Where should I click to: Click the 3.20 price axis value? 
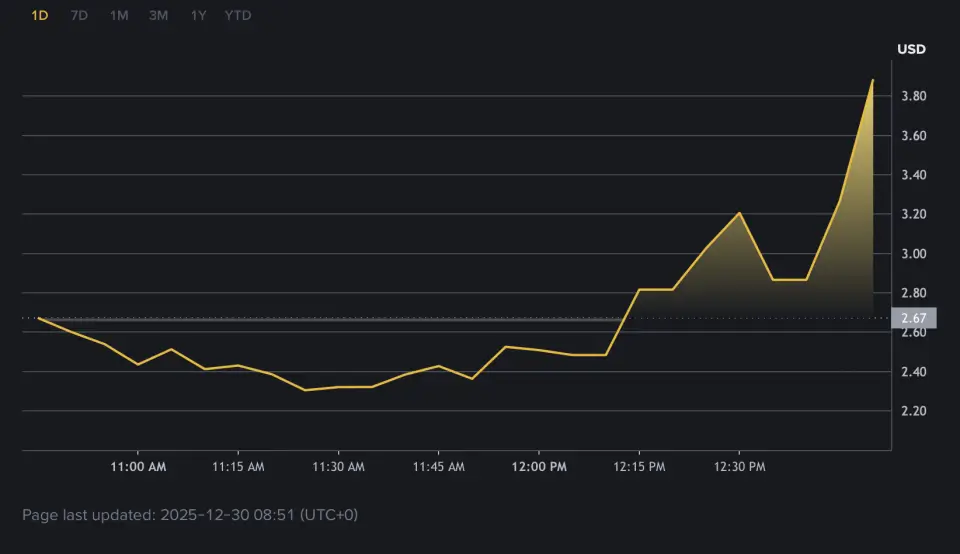[x=913, y=214]
